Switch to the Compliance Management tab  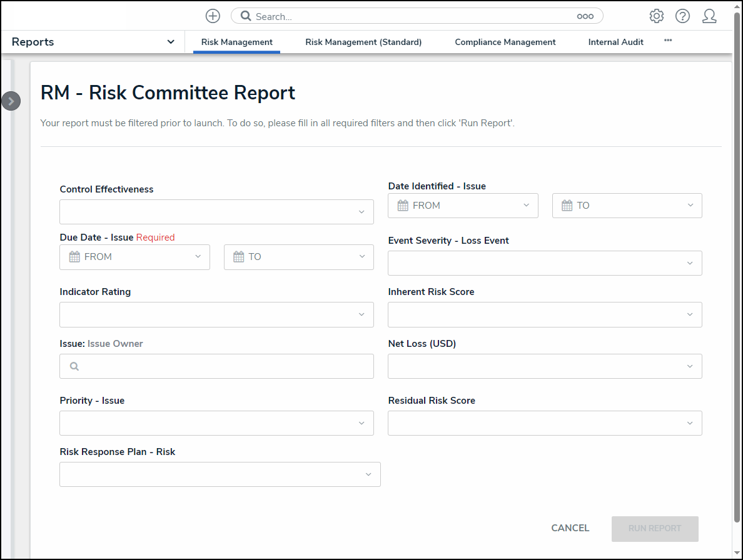[505, 42]
